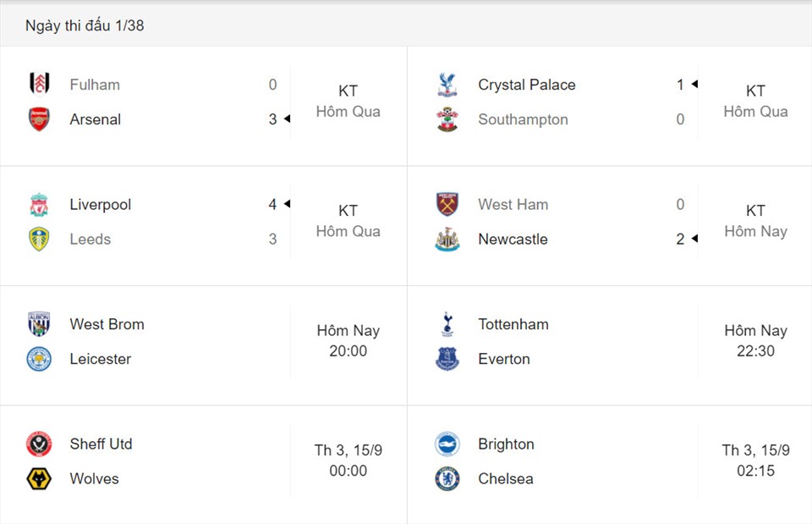Click the Newcastle club crest
812x524 pixels.
point(447,239)
